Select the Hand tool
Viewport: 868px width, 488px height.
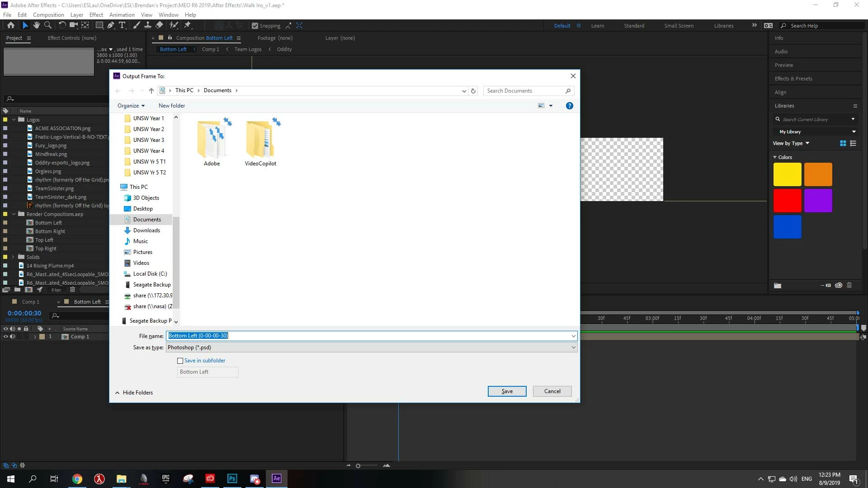tap(36, 25)
